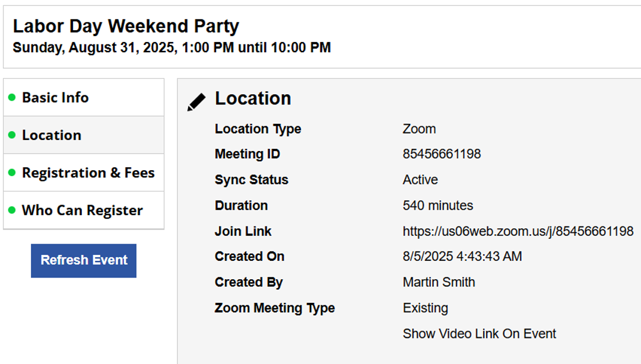Image resolution: width=641 pixels, height=364 pixels.
Task: Click green dot beside Who Can Register
Action: point(12,210)
